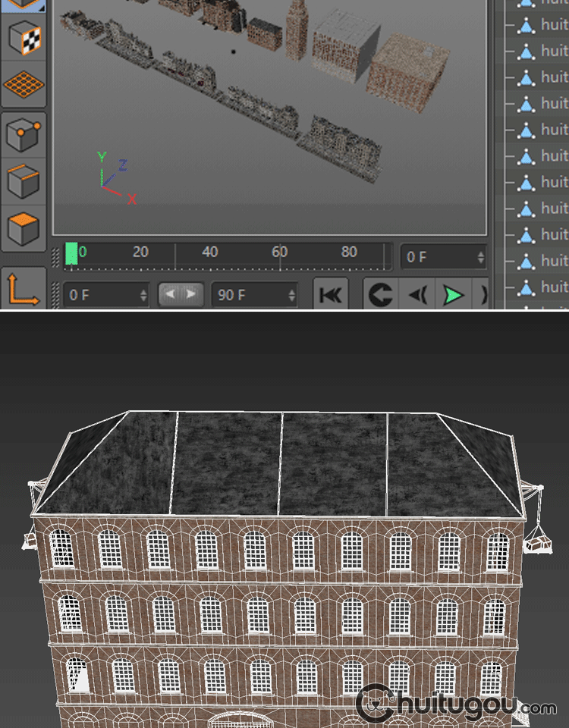This screenshot has width=569, height=728.
Task: Step back to the previous frame
Action: (417, 295)
